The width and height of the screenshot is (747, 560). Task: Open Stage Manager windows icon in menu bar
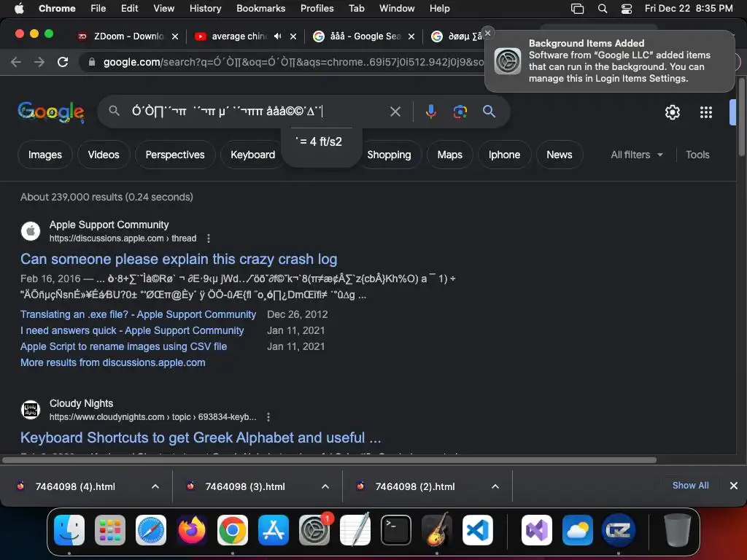[x=577, y=8]
